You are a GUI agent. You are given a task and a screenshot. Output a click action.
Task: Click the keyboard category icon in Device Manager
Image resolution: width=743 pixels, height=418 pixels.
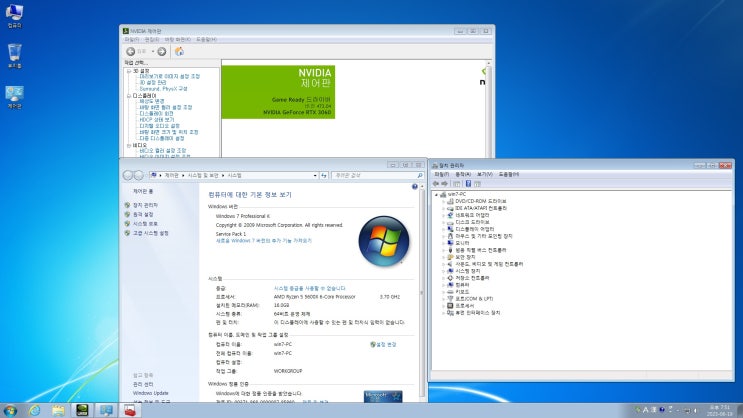[x=450, y=292]
